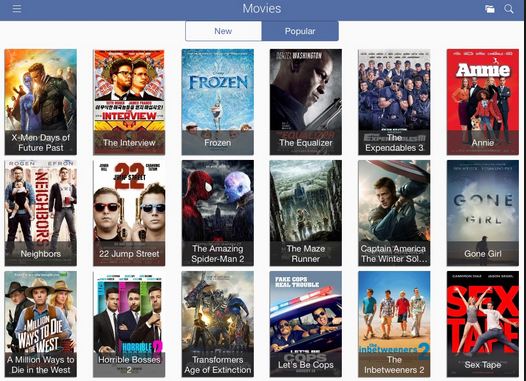Pick The Amazing Spider-Man 2 poster

[218, 213]
